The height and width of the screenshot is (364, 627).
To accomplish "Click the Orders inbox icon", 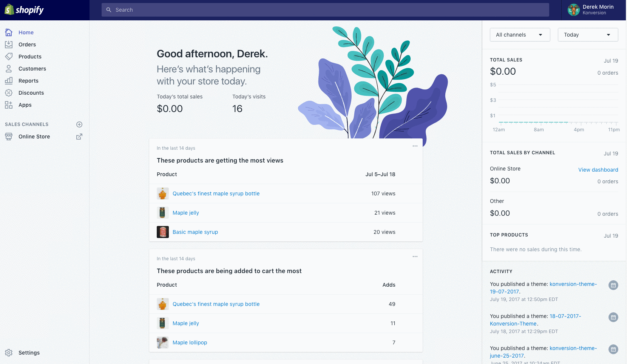I will coord(9,45).
